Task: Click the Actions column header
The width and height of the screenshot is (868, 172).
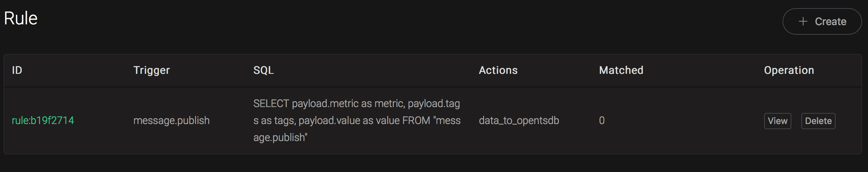Action: pos(498,70)
